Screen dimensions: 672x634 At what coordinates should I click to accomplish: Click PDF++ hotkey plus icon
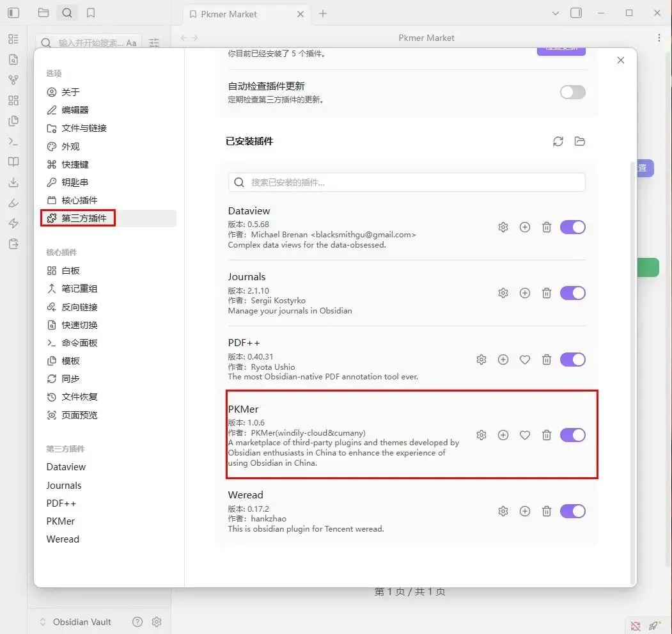(x=503, y=360)
